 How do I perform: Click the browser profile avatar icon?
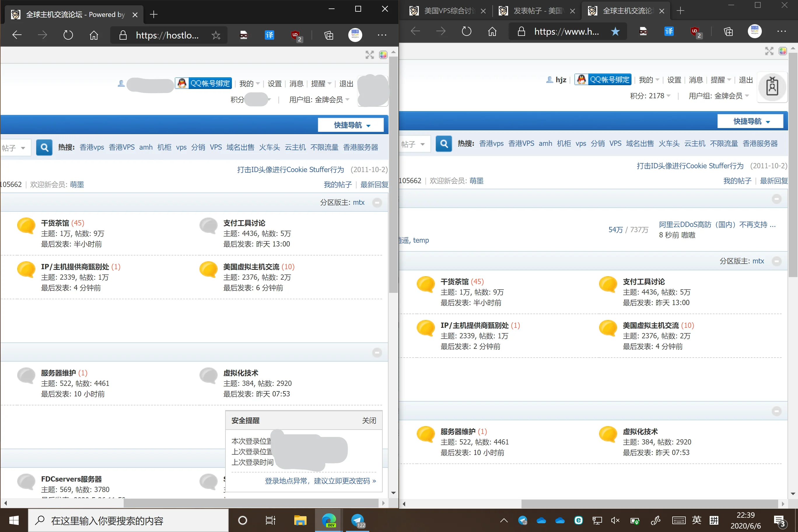click(355, 35)
